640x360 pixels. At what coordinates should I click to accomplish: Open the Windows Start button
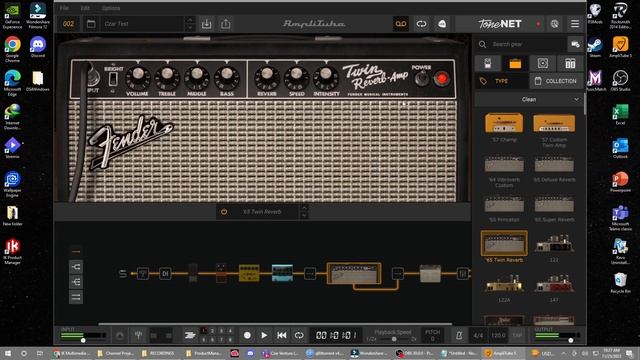point(8,353)
